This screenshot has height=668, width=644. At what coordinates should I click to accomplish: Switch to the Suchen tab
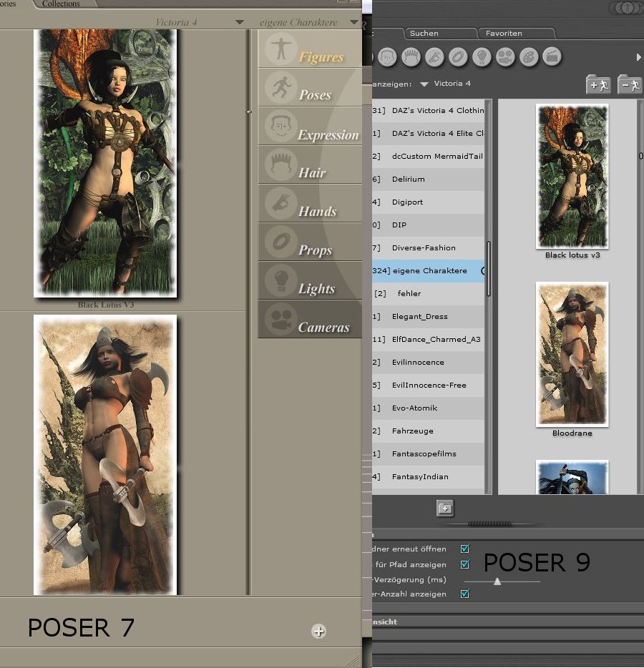[x=424, y=34]
